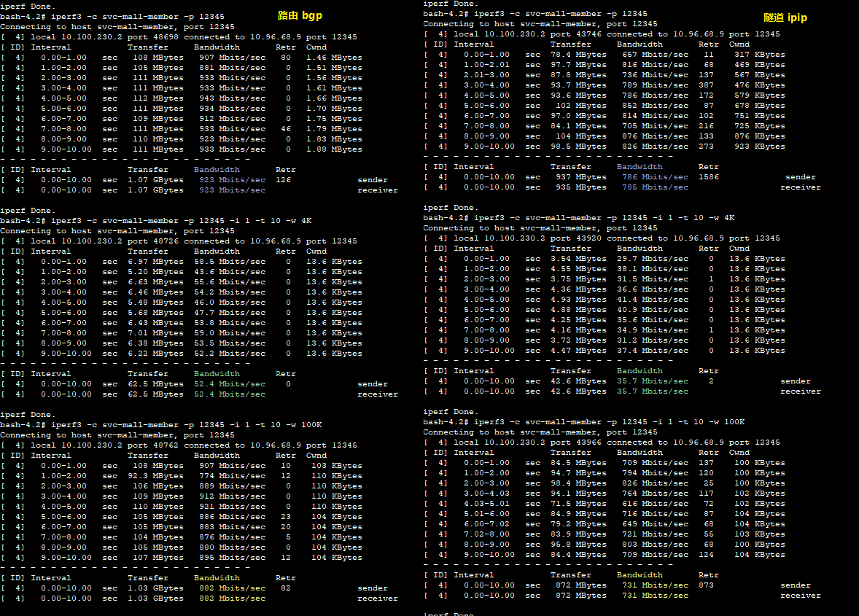Click the local port 48698 connection line
The image size is (859, 616).
(179, 37)
